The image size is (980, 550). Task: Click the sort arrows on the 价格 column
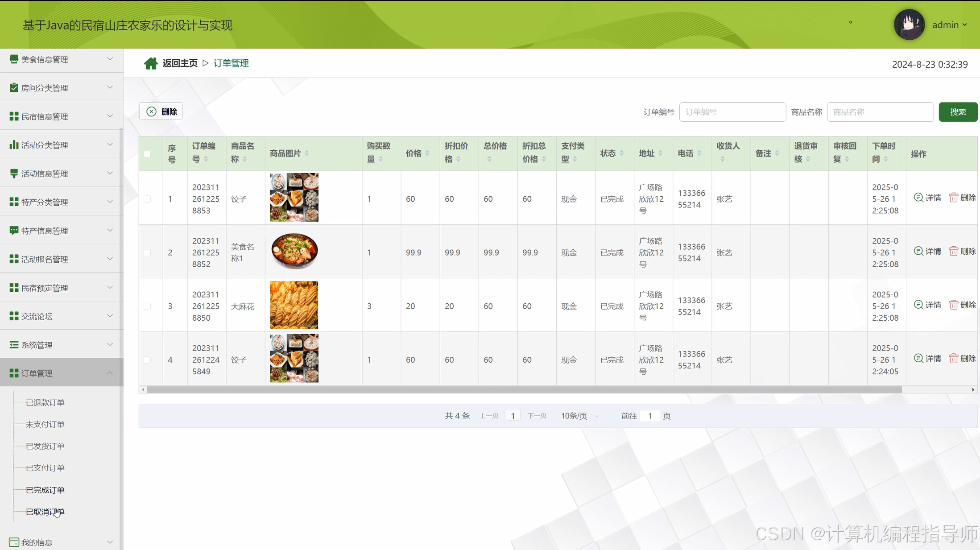tap(427, 153)
